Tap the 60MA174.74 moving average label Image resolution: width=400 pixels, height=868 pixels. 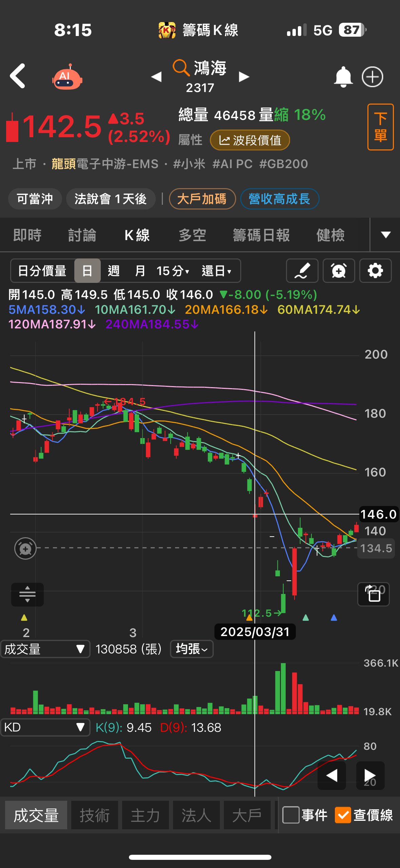pyautogui.click(x=319, y=309)
